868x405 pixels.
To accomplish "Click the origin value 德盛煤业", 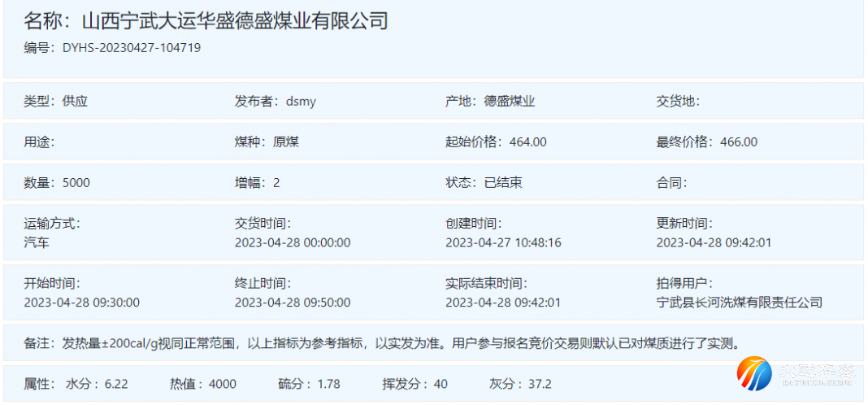I will tap(510, 102).
